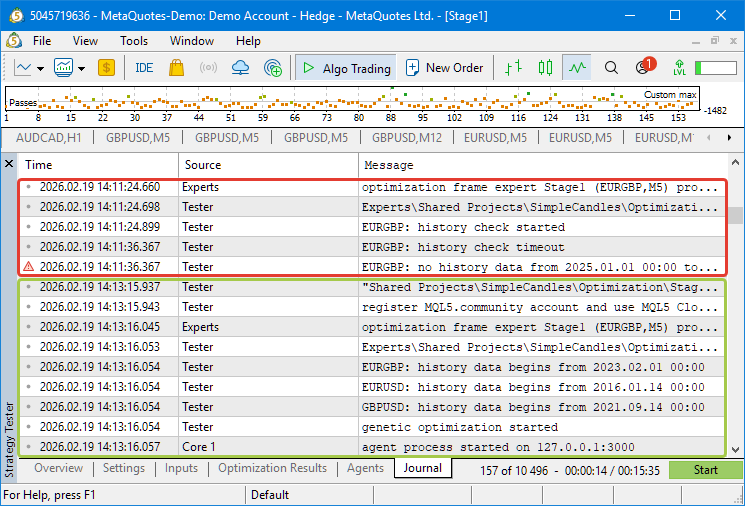Click the Source column header
Screen dimensions: 745x506
tap(268, 165)
